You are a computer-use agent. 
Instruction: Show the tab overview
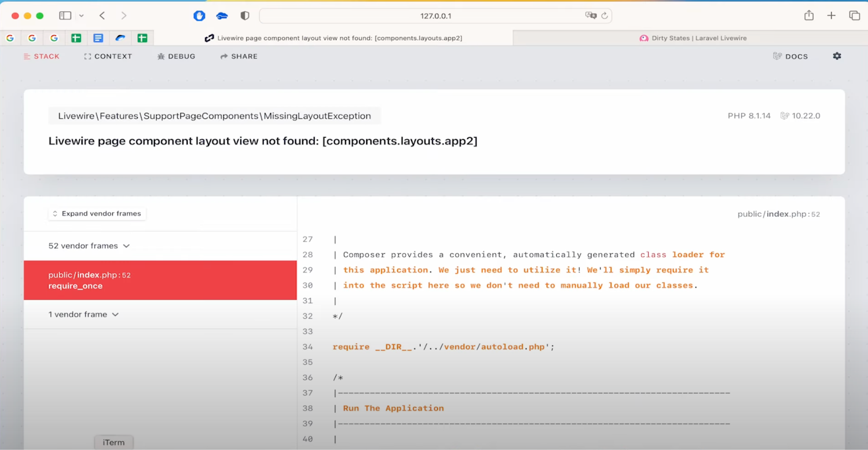click(x=854, y=15)
